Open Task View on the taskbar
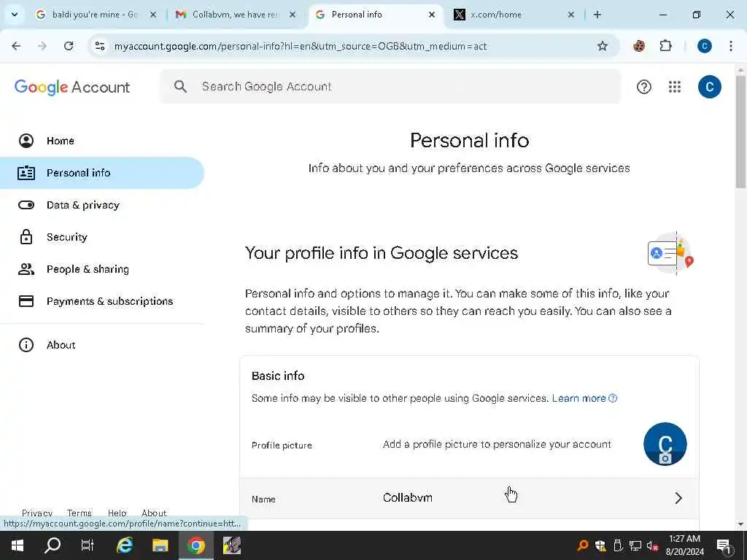The width and height of the screenshot is (747, 560). pyautogui.click(x=88, y=545)
